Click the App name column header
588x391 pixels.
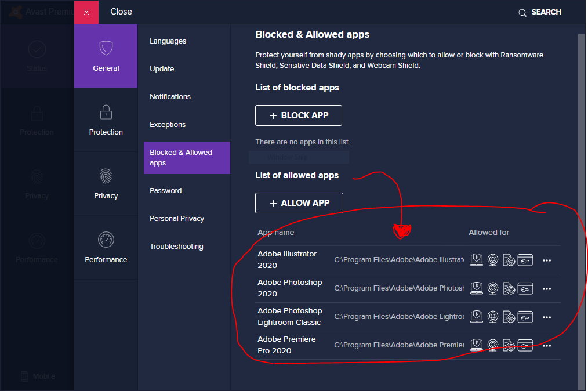pos(276,233)
